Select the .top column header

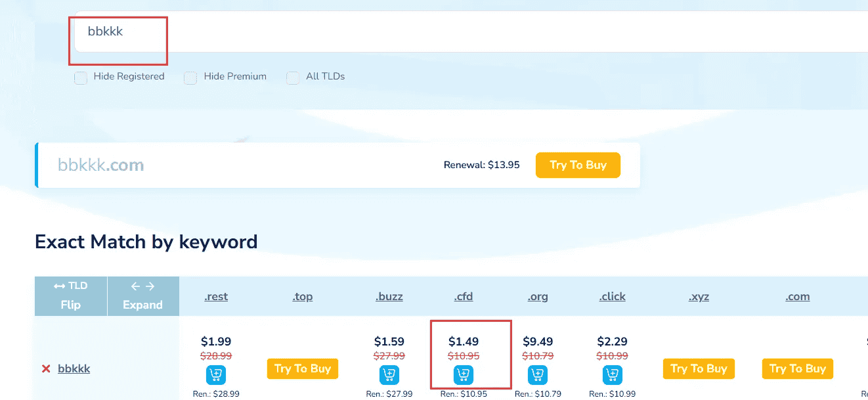tap(303, 297)
